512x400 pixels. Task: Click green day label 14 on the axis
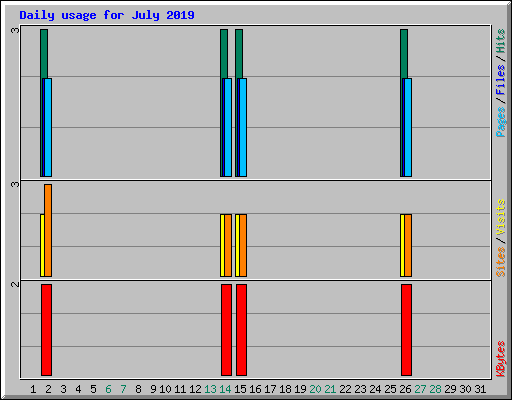pos(225,389)
